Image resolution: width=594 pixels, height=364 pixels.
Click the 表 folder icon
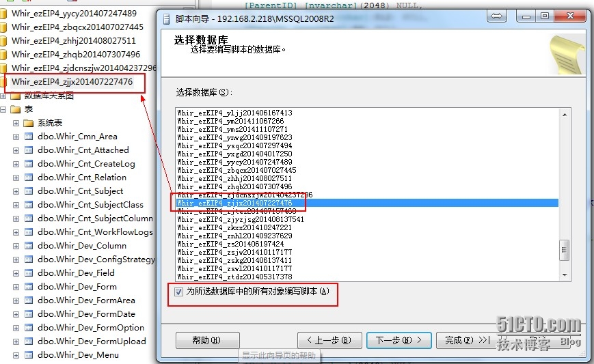point(16,109)
